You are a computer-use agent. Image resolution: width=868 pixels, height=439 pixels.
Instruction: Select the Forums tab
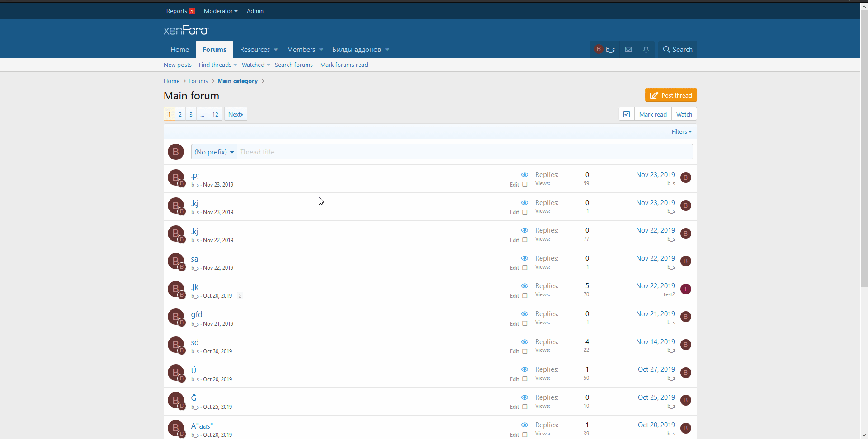coord(214,50)
